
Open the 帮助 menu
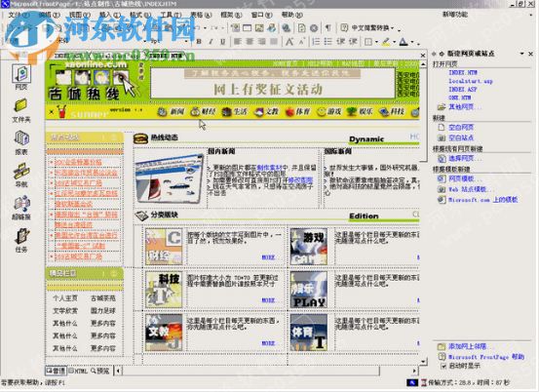pyautogui.click(x=291, y=15)
